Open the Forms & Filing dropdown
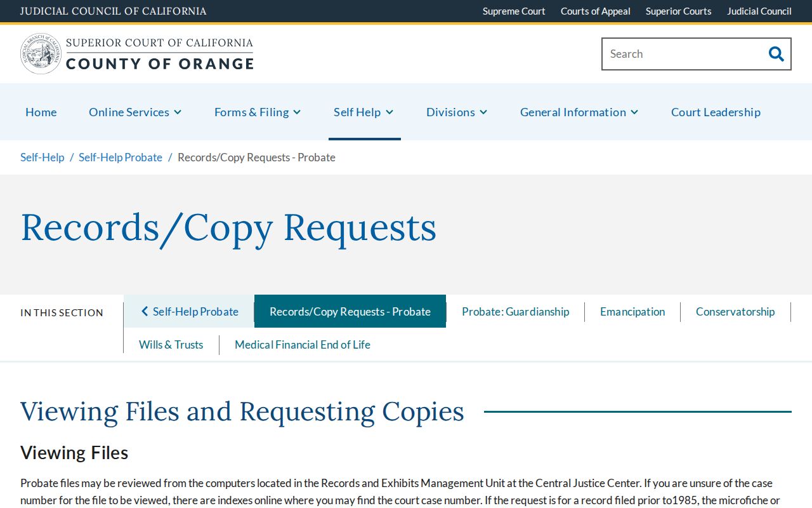Image resolution: width=812 pixels, height=508 pixels. (x=258, y=112)
